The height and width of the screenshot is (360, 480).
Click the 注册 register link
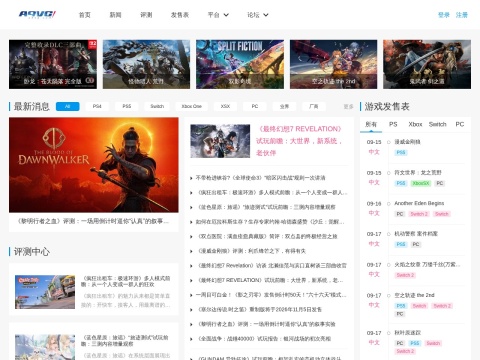(x=462, y=15)
